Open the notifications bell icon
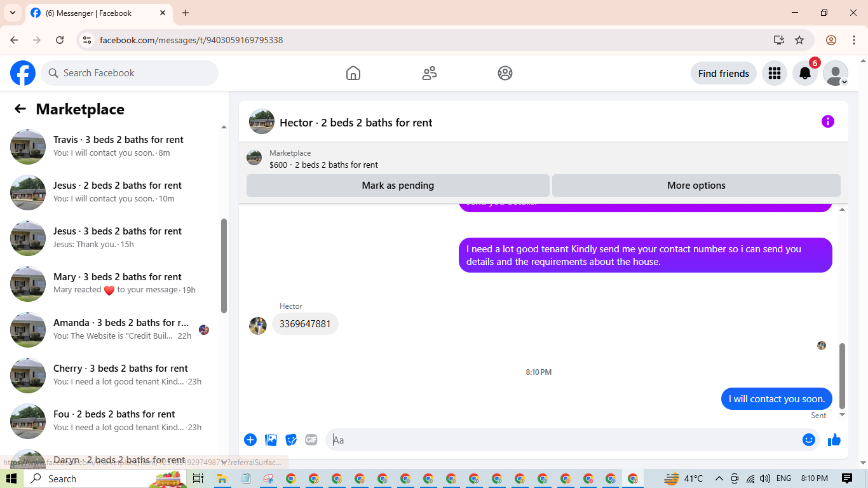Image resolution: width=868 pixels, height=488 pixels. tap(805, 73)
